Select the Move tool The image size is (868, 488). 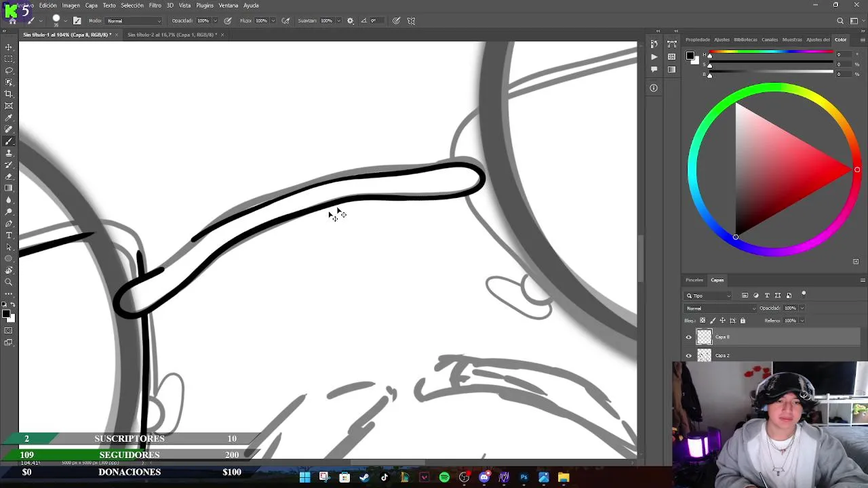[x=9, y=47]
